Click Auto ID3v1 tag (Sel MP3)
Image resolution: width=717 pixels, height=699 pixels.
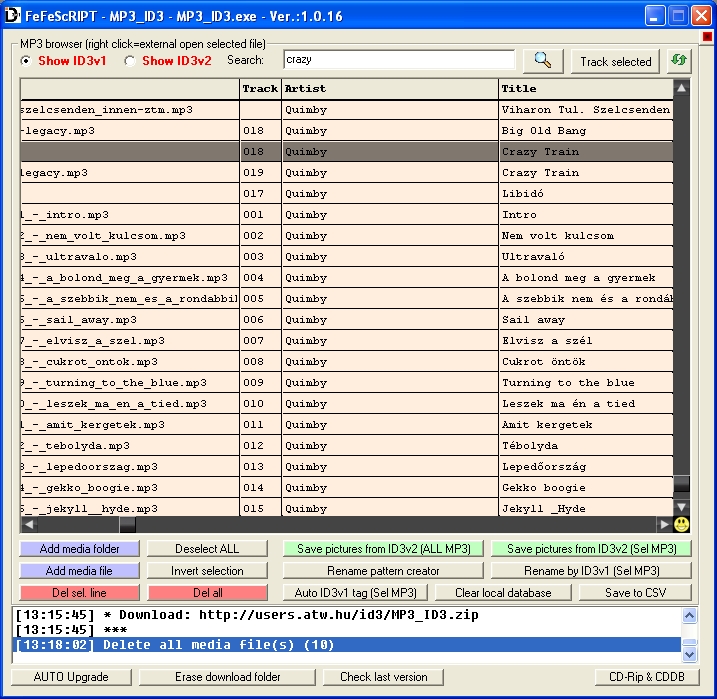coord(355,592)
